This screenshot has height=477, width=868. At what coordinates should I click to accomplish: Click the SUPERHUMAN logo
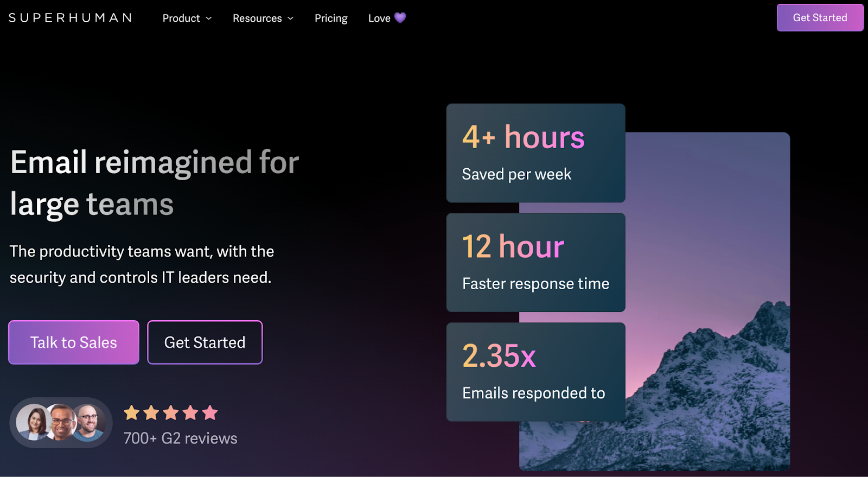click(x=71, y=18)
